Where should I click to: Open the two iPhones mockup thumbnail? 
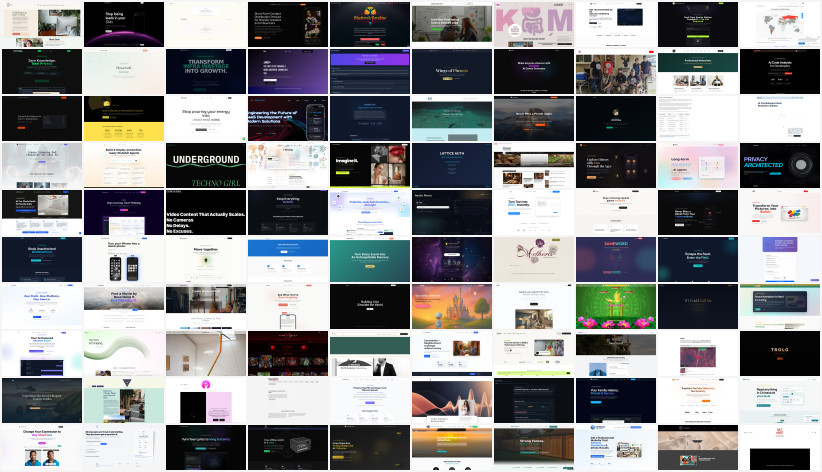[x=124, y=260]
